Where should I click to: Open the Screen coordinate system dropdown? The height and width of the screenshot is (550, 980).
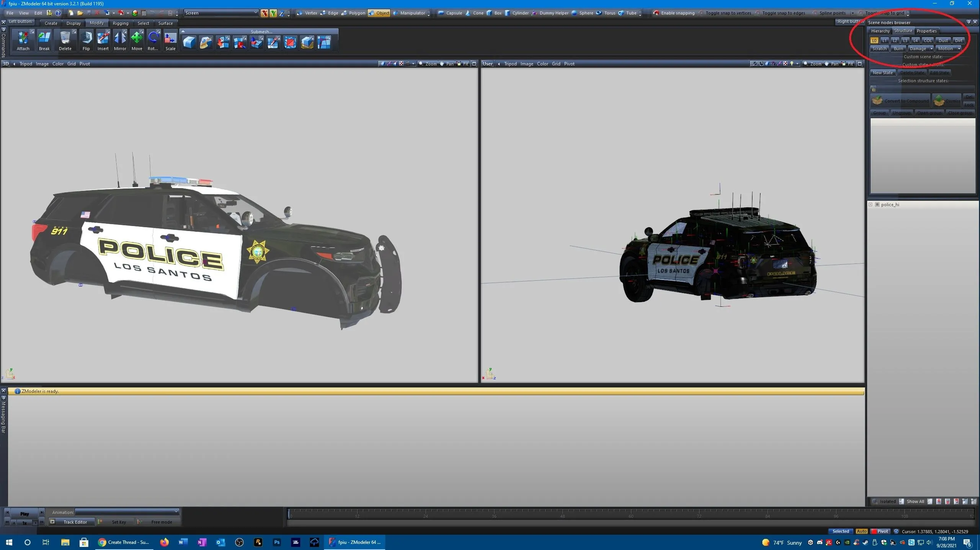coord(256,13)
